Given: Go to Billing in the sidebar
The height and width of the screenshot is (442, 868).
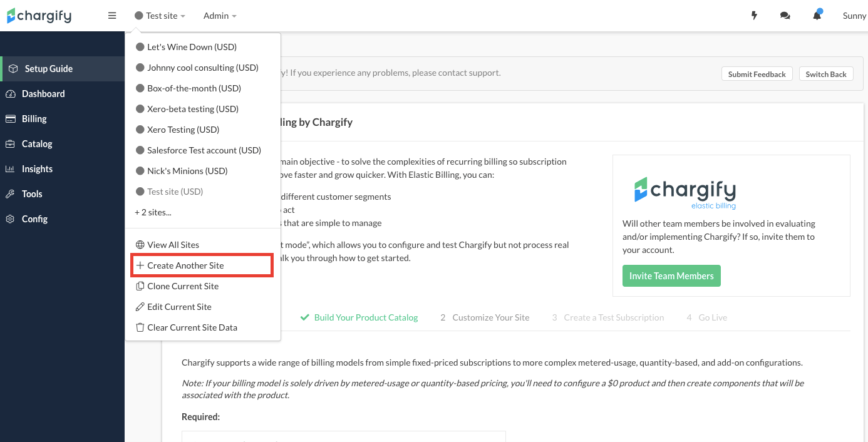Looking at the screenshot, I should [x=34, y=119].
